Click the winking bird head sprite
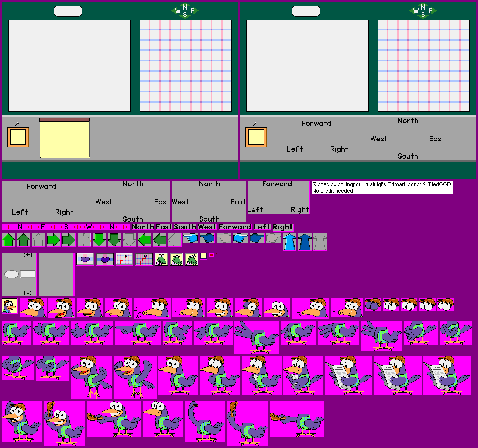Viewport: 478px width, 448px height. [248, 308]
